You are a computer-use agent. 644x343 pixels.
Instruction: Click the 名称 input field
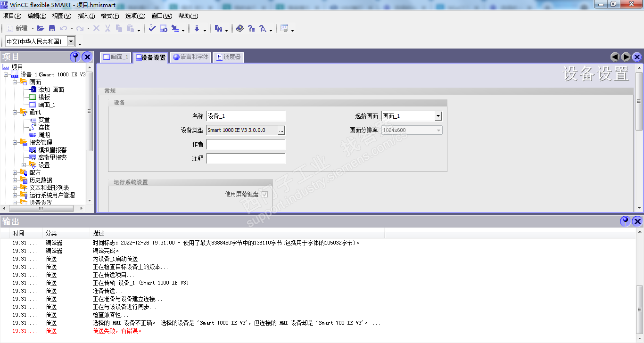coord(246,116)
